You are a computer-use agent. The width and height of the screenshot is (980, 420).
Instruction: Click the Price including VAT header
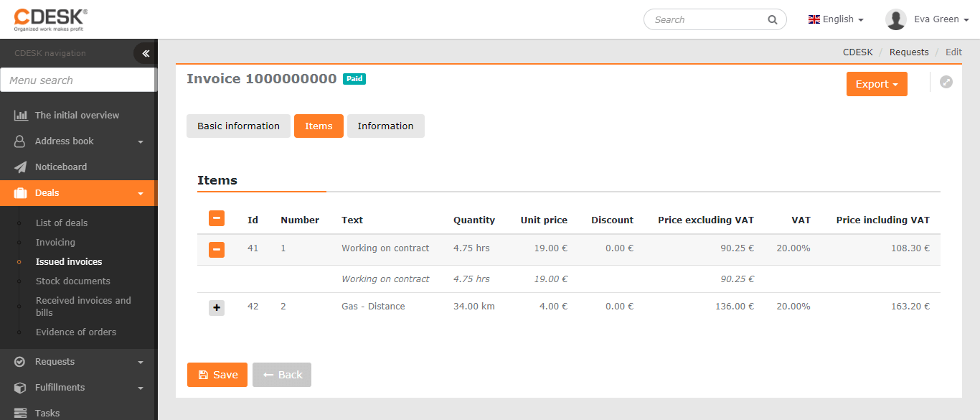click(883, 220)
